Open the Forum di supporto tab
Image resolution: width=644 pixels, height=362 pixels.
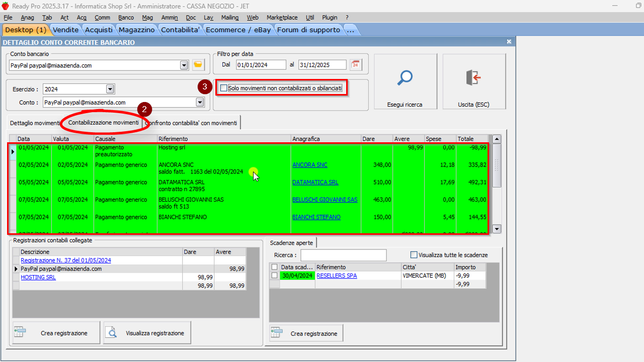[x=309, y=30]
